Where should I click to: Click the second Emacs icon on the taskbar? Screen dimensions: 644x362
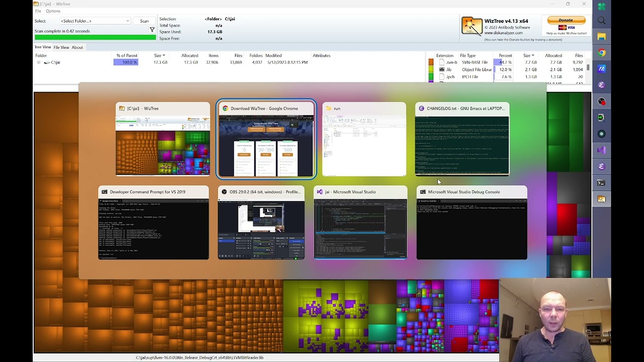point(601,166)
